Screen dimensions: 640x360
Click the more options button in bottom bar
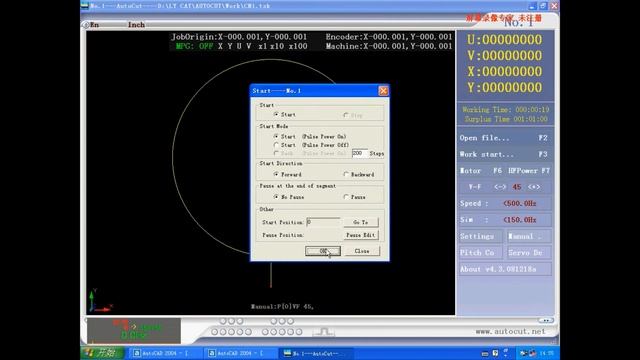pos(546,320)
